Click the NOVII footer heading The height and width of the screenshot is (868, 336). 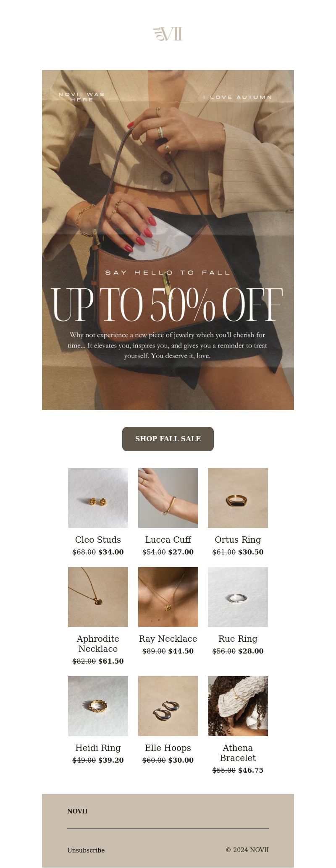(77, 811)
